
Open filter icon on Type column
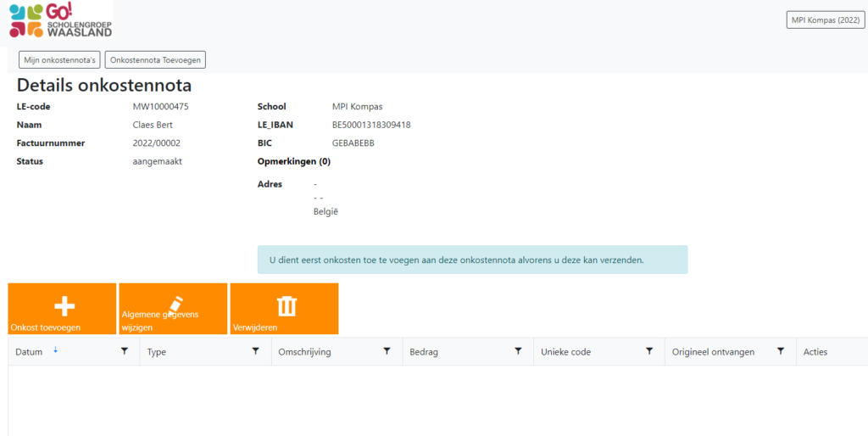[x=256, y=351]
